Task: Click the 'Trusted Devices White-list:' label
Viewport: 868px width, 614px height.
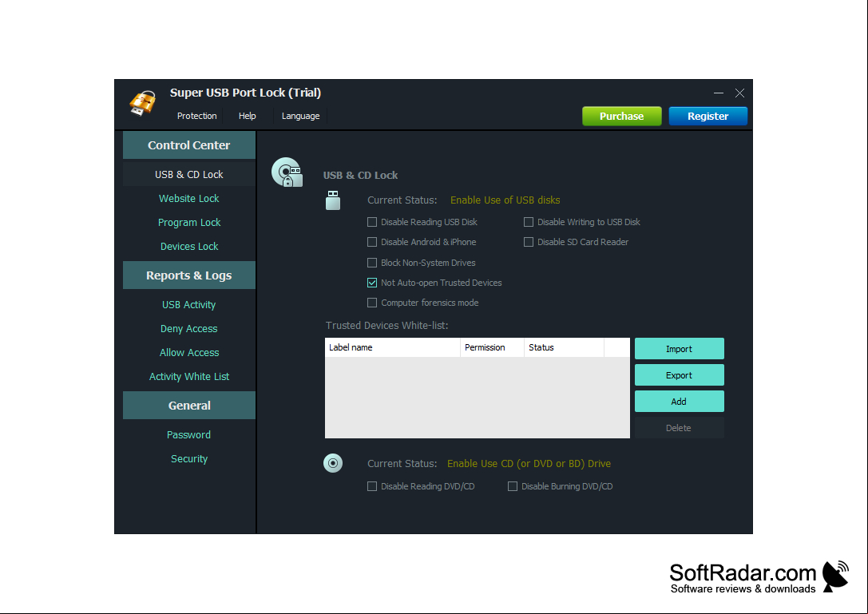Action: click(x=386, y=326)
